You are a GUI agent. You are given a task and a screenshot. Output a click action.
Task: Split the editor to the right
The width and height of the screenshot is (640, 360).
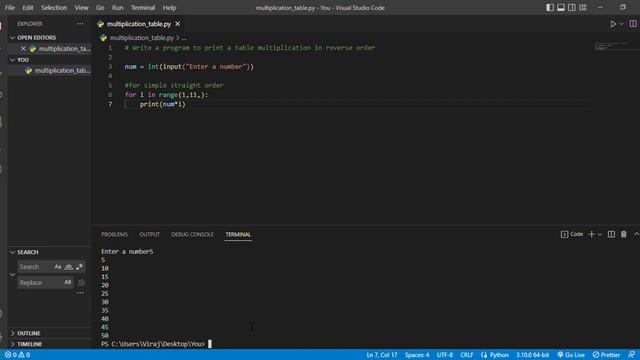click(633, 24)
